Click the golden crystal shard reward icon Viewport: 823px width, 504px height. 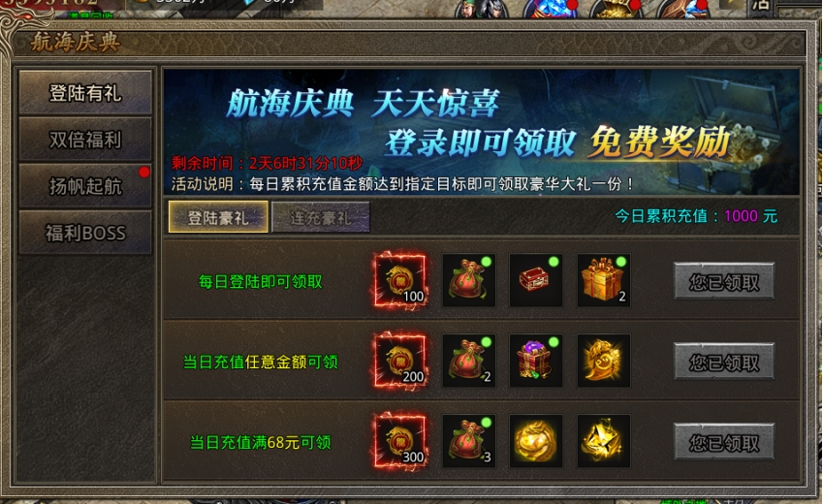pos(604,441)
